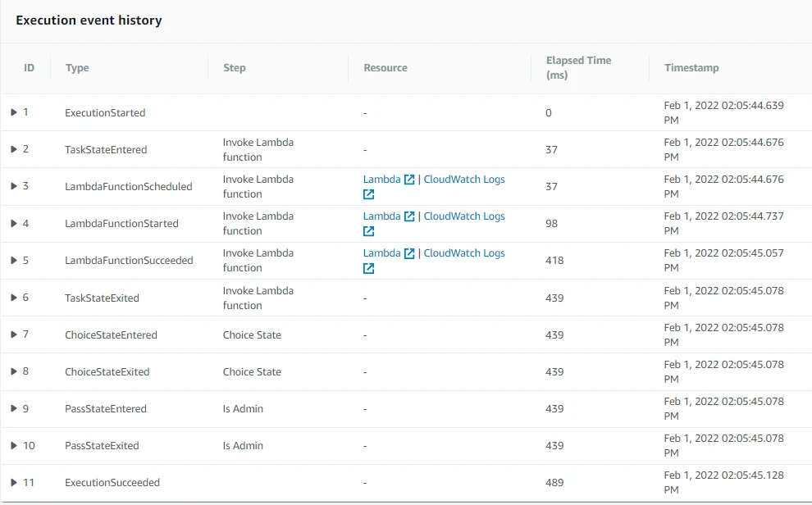This screenshot has height=505, width=812.
Task: Expand event 5 LambdaFunctionSucceeded details
Action: [x=14, y=260]
